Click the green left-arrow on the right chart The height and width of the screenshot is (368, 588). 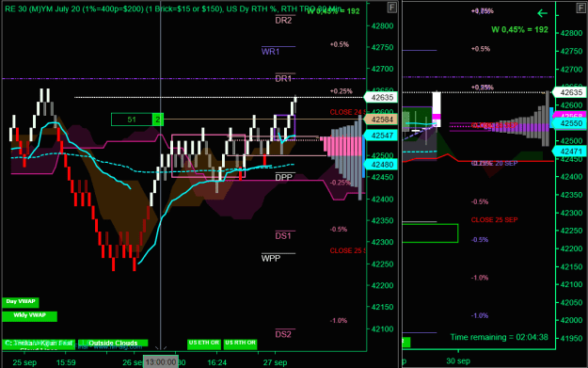(x=542, y=13)
